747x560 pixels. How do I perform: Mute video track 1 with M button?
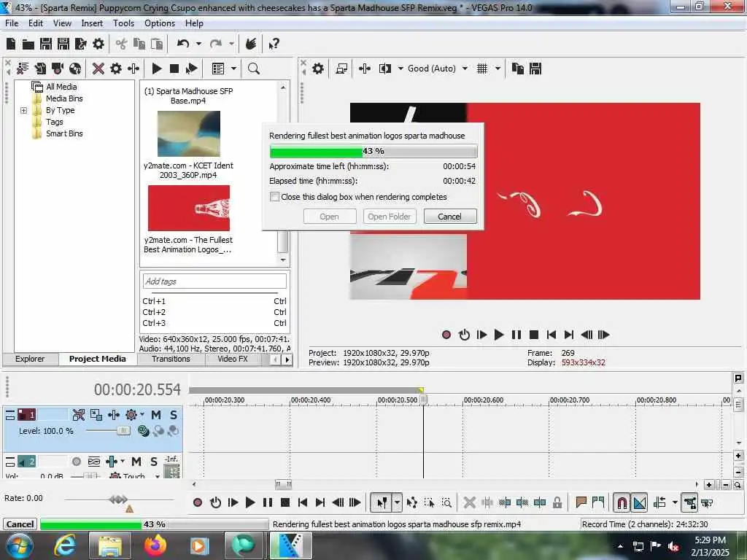click(156, 415)
